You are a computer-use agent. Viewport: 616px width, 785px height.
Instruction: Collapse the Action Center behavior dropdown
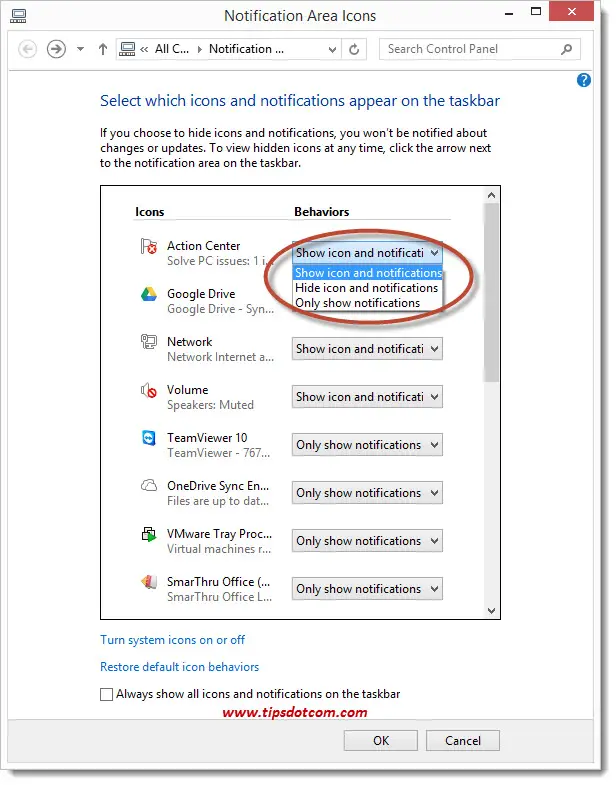tap(367, 253)
